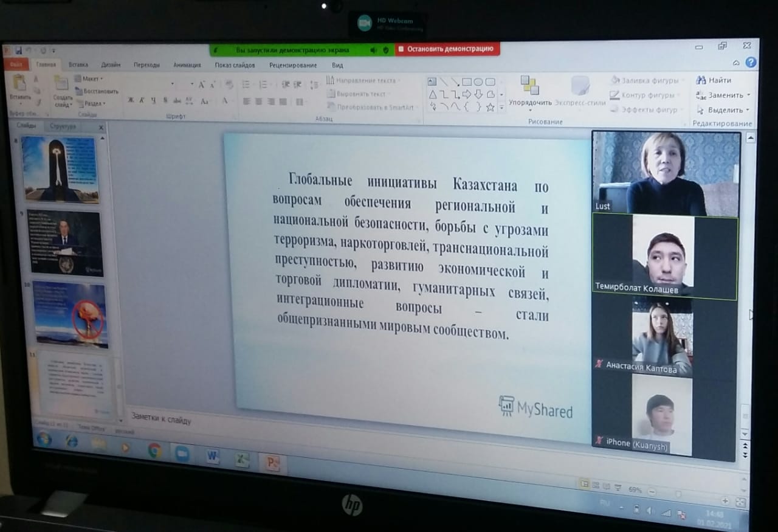Viewport: 778px width, 532px height.
Task: Switch to the Вставка ribbon tab
Action: click(78, 64)
